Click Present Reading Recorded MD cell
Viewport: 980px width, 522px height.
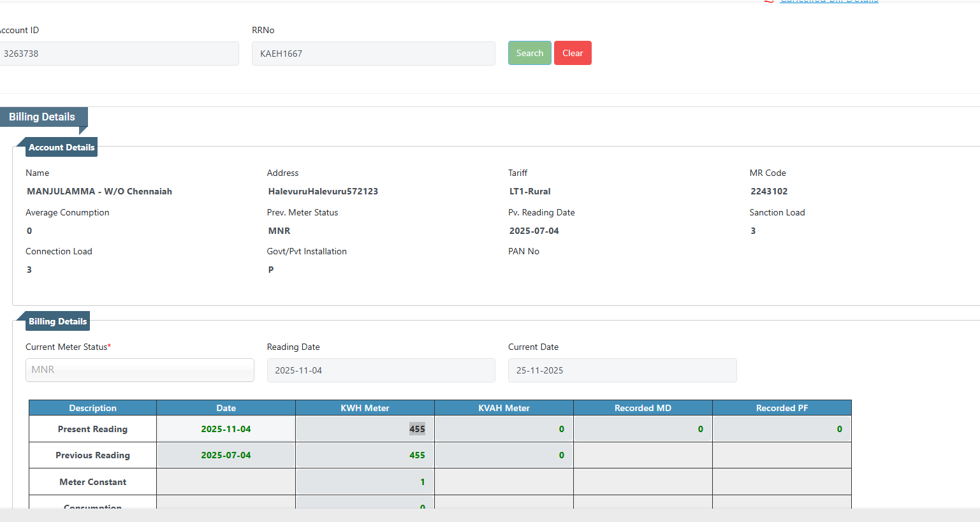click(643, 429)
